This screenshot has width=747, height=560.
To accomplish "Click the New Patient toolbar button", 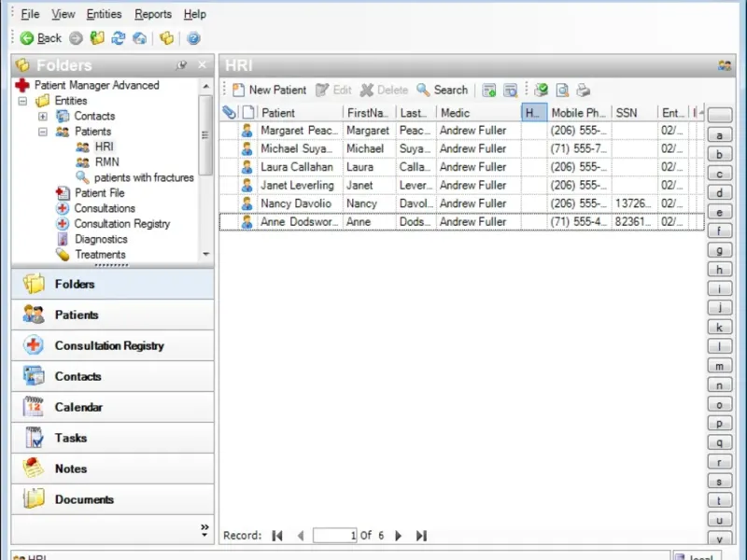I will (269, 91).
